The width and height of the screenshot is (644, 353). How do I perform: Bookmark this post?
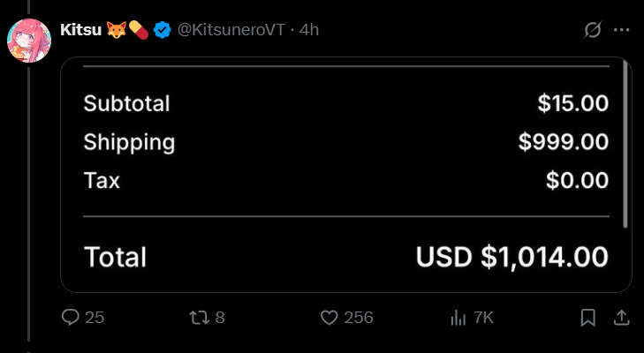[587, 318]
